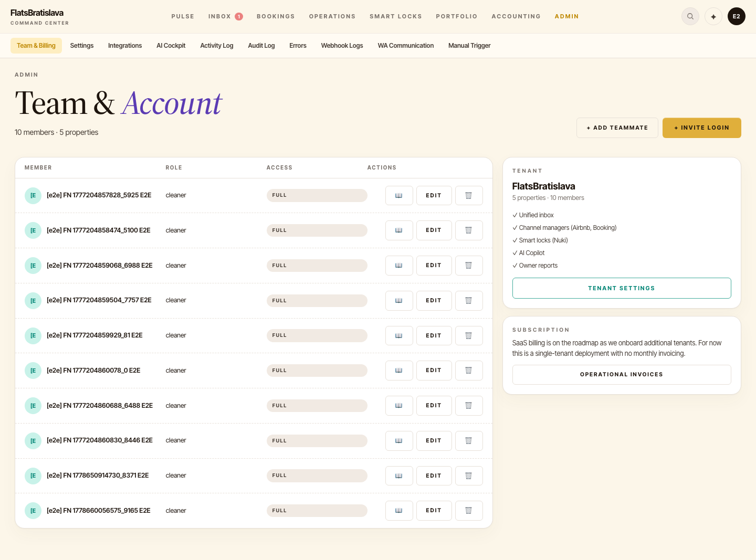756x560 pixels.
Task: Switch to WA Communication tab
Action: 406,46
